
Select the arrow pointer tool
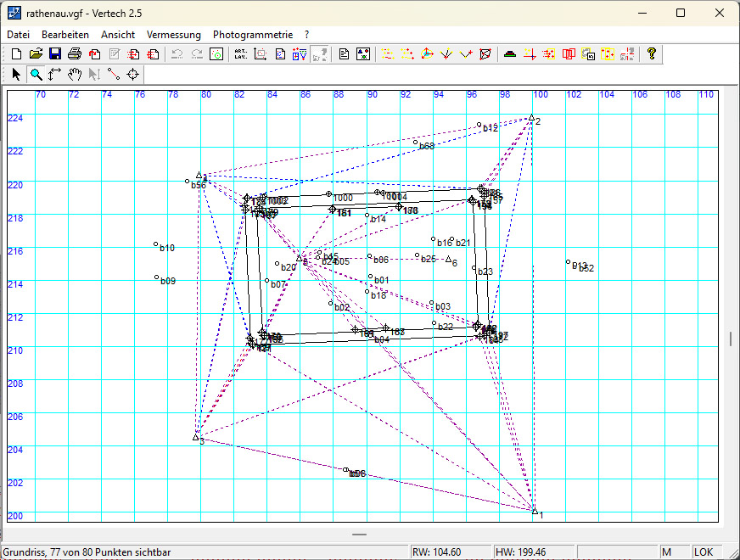(x=16, y=74)
